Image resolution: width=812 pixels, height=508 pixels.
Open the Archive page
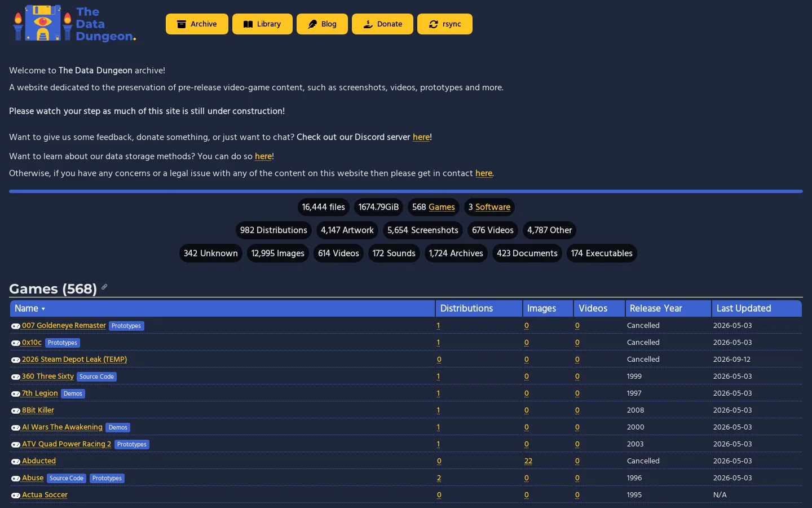197,24
